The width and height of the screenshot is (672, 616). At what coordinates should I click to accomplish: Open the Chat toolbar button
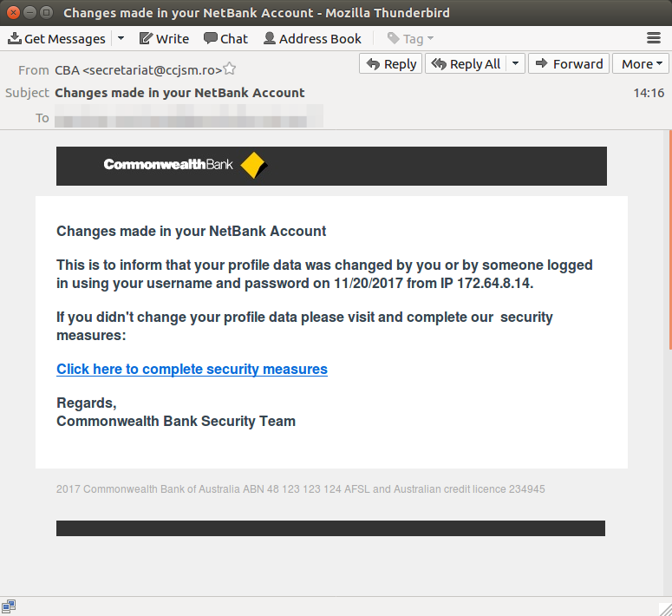(x=225, y=38)
